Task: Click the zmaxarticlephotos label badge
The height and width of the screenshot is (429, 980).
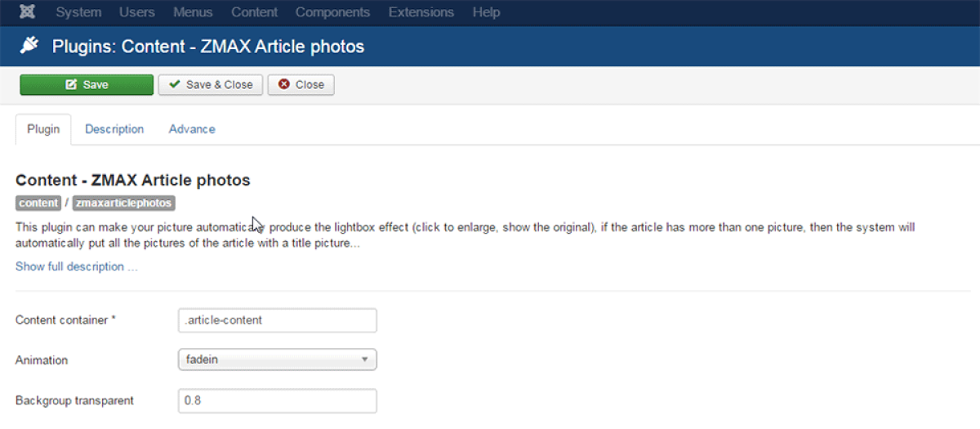Action: 123,203
